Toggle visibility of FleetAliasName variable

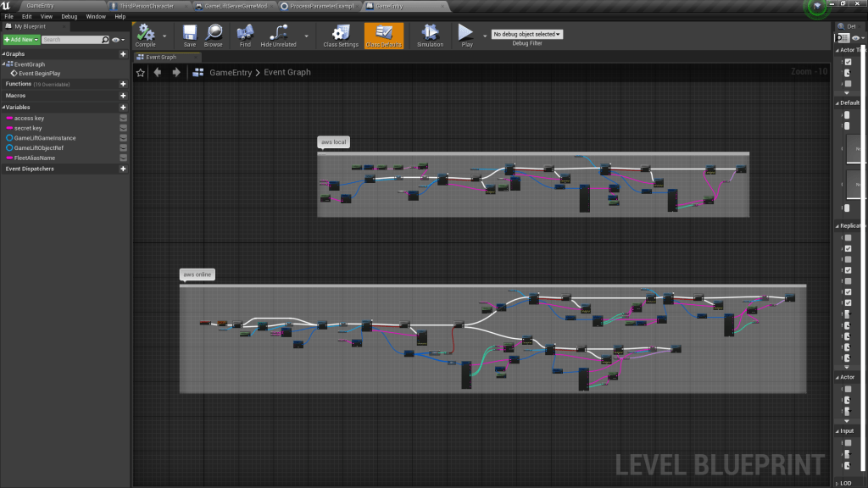pos(123,158)
